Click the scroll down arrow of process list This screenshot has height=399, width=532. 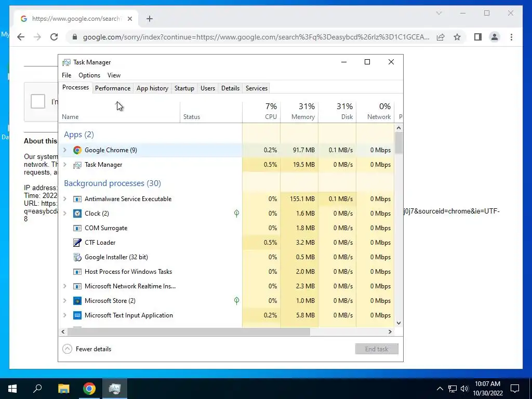click(398, 323)
